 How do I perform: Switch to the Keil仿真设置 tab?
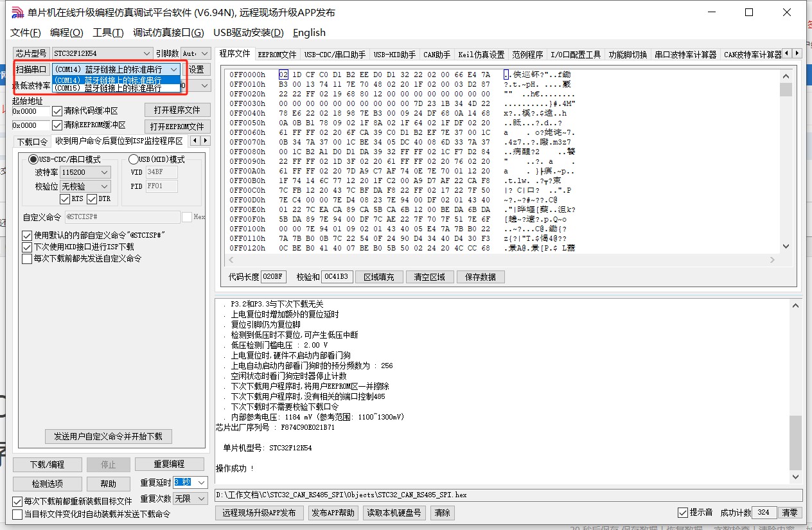[x=481, y=55]
